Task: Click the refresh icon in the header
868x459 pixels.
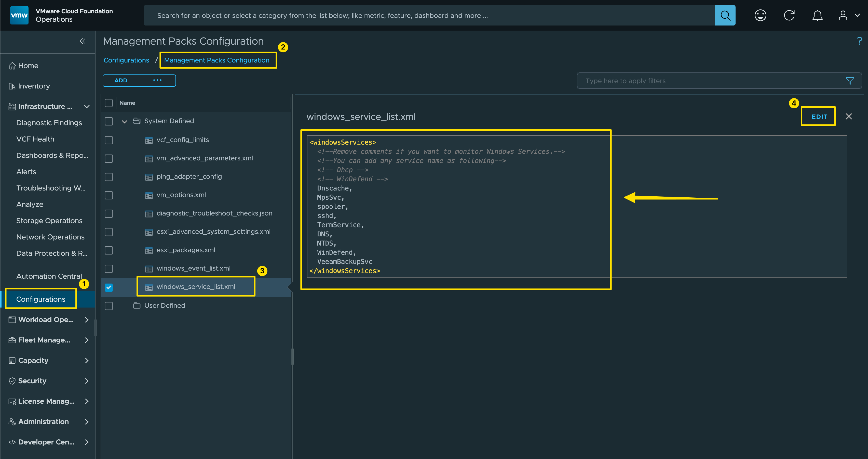Action: pos(789,16)
